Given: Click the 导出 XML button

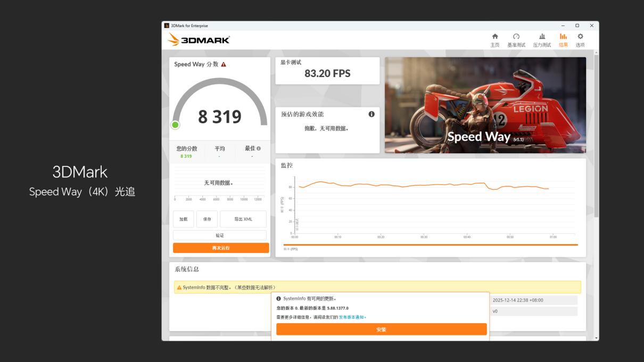Looking at the screenshot, I should [243, 219].
